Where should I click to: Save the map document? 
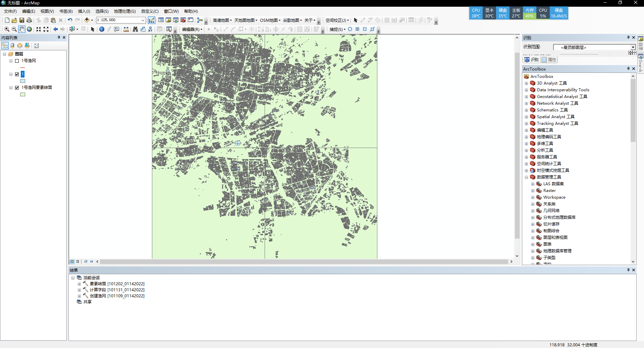pos(22,20)
